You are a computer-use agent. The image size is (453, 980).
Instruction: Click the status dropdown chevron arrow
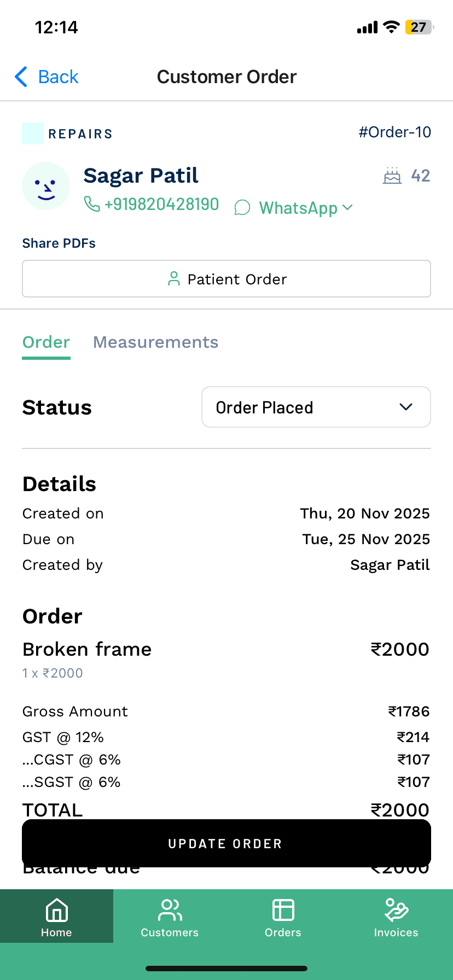(x=406, y=407)
